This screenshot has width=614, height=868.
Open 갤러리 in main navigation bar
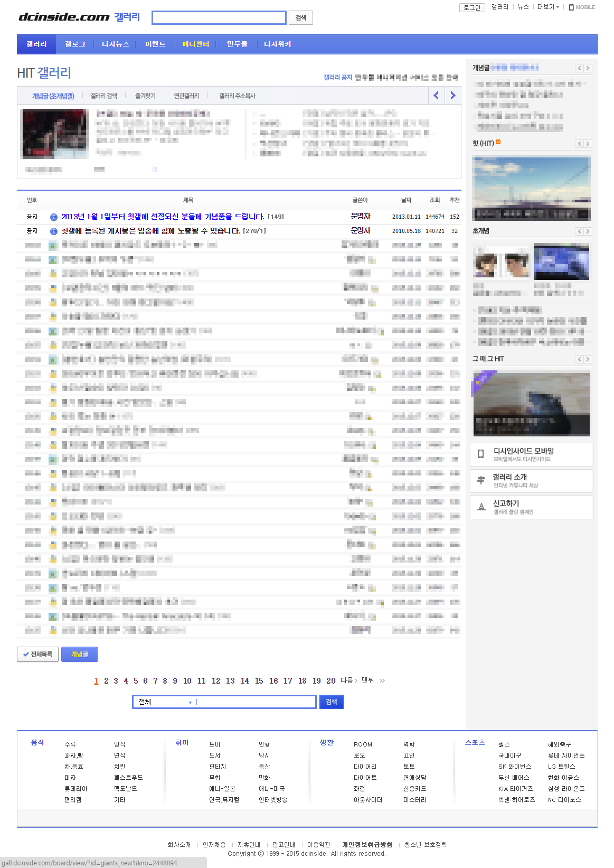pos(37,44)
